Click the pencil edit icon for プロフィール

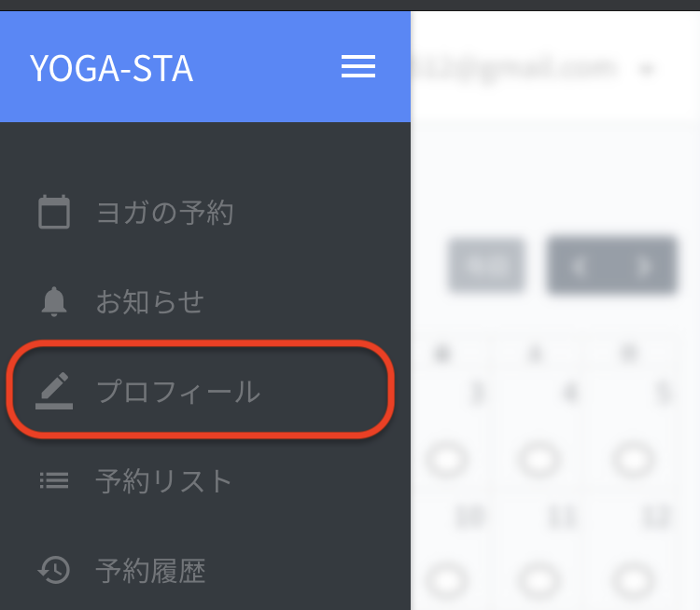point(54,391)
